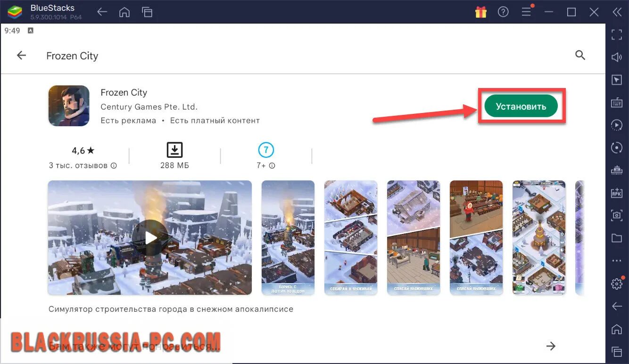629x364 pixels.
Task: Open keyboard game controls icon
Action: tap(617, 102)
